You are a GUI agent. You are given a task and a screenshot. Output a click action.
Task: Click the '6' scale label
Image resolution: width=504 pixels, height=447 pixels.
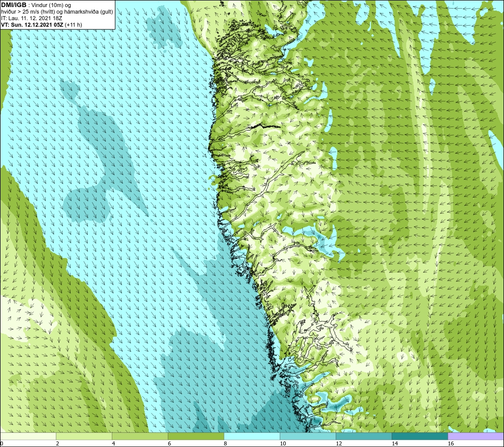coord(169,444)
